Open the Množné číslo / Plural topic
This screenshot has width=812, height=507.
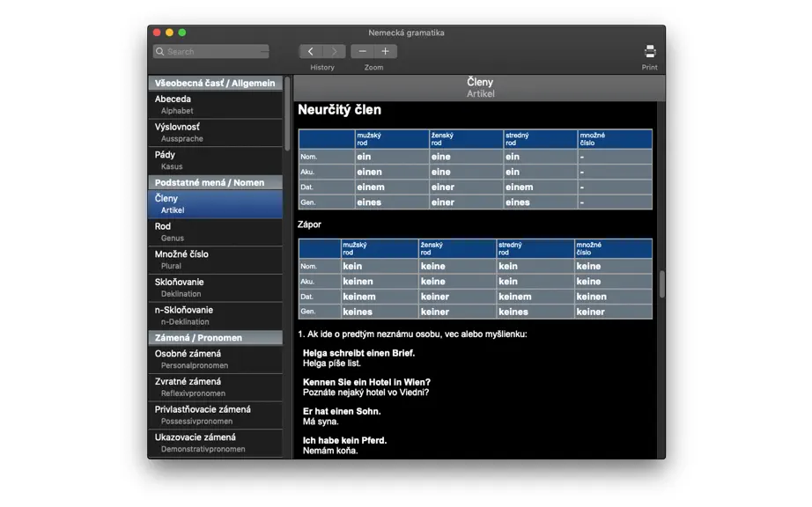click(x=216, y=260)
